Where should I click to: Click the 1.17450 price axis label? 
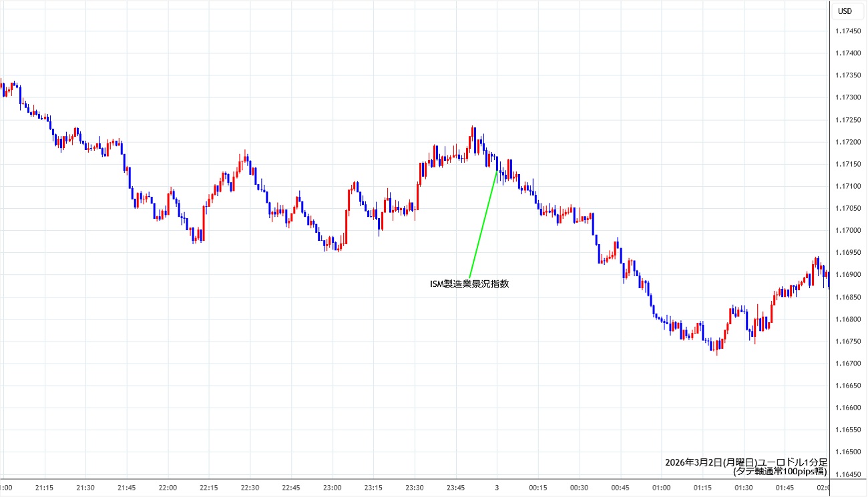pos(849,31)
